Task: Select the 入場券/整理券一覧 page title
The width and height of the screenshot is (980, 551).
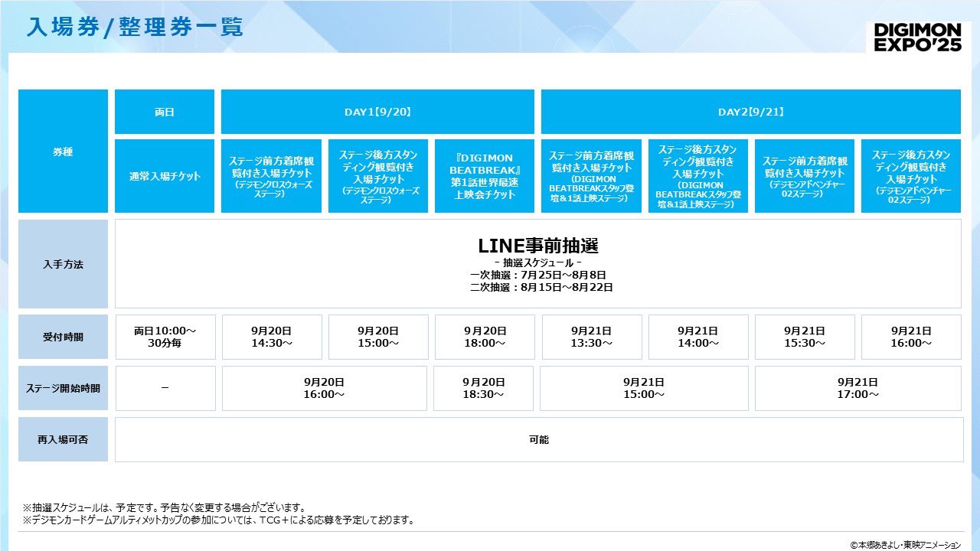Action: pos(135,27)
